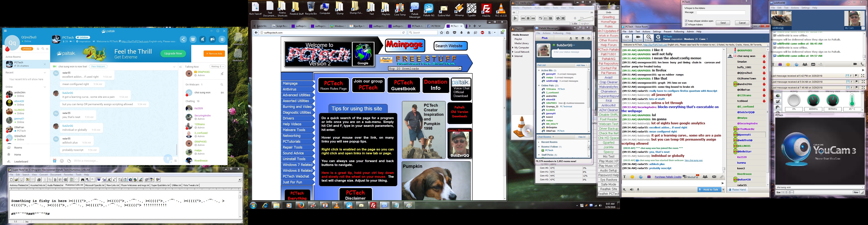This screenshot has width=868, height=225.
Task: Click the mute speaker icon at the Voice Room bottom left
Action: (624, 190)
